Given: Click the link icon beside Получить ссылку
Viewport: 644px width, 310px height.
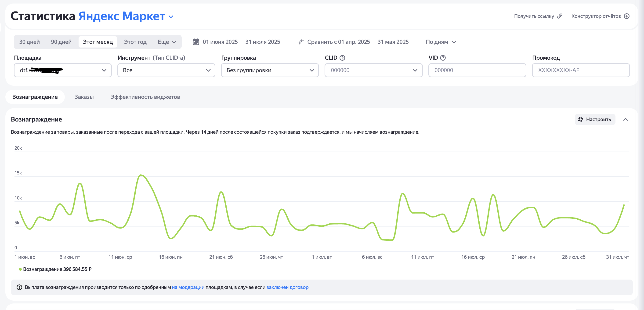Looking at the screenshot, I should pos(560,16).
